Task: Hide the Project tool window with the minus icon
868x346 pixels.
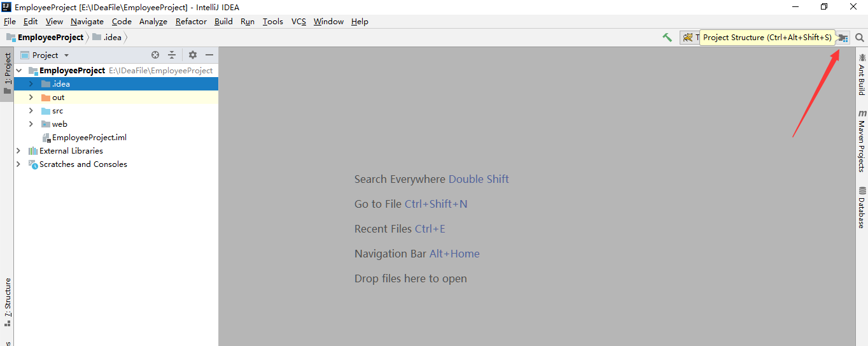Action: pos(209,55)
